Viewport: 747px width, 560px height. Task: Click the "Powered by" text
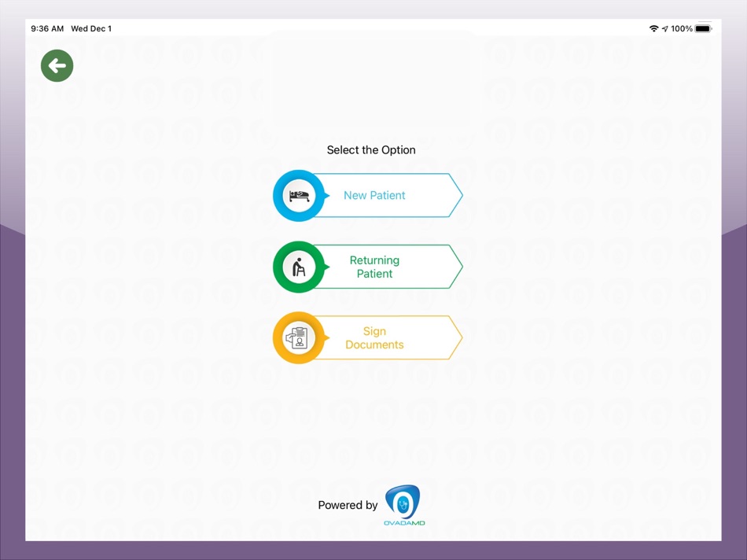click(348, 505)
